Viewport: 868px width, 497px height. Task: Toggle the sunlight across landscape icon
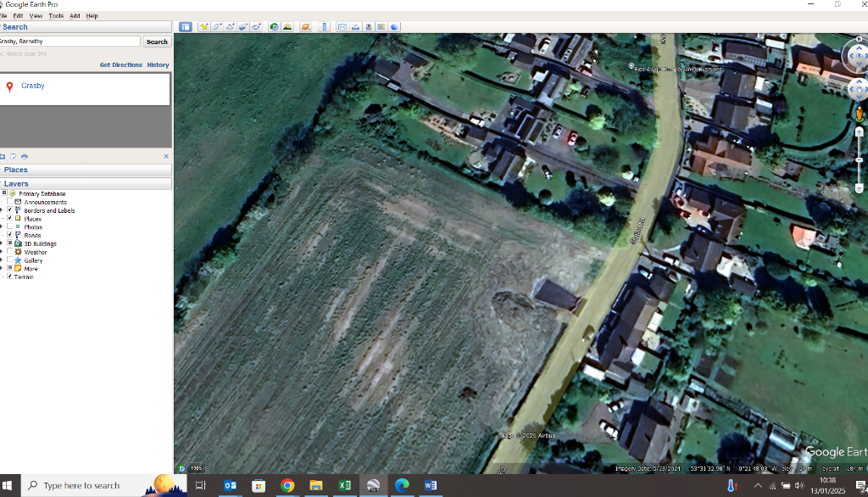tap(287, 27)
